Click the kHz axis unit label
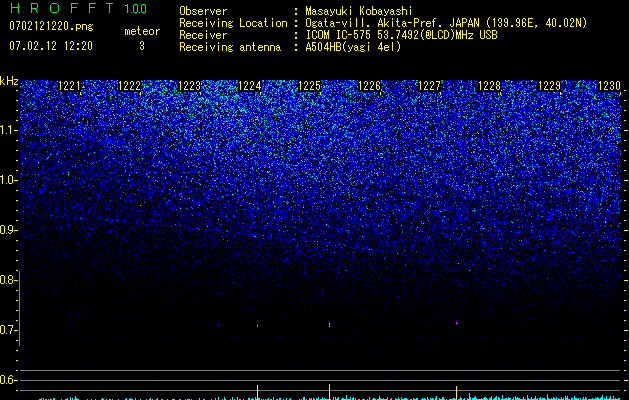629x400 pixels. [9, 81]
